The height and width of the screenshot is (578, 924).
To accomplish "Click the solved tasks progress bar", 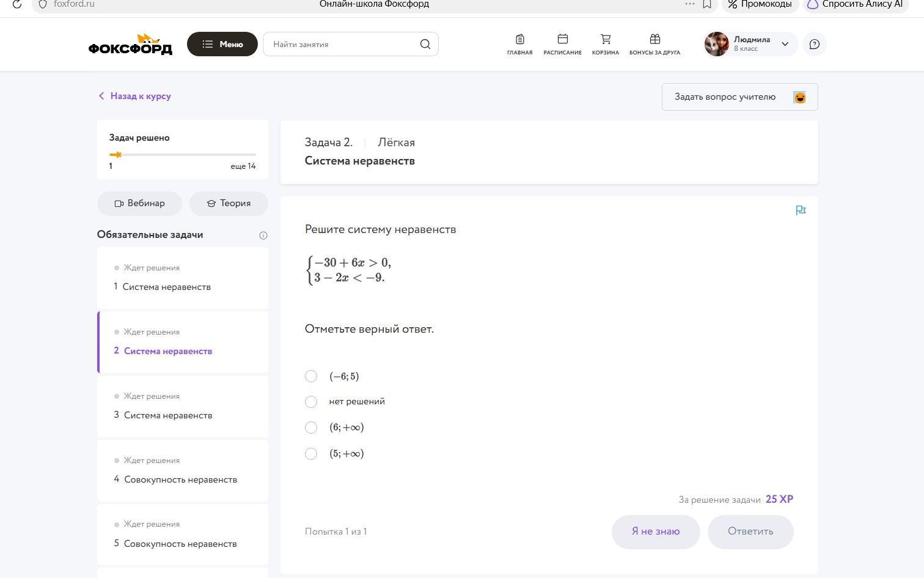I will click(183, 155).
